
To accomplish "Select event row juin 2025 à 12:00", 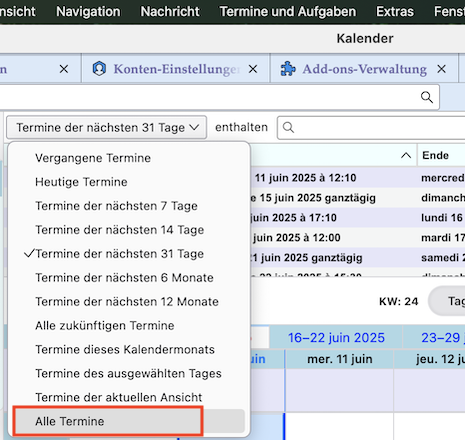I will [358, 238].
